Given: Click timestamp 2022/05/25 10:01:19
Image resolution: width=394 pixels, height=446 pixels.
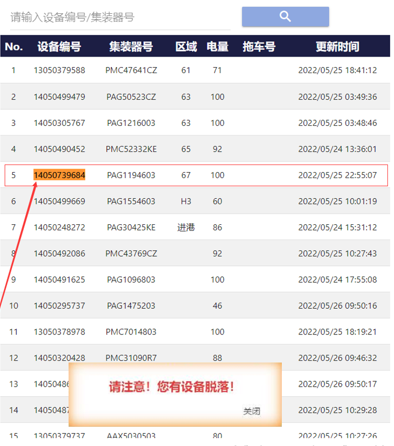Looking at the screenshot, I should coord(337,201).
